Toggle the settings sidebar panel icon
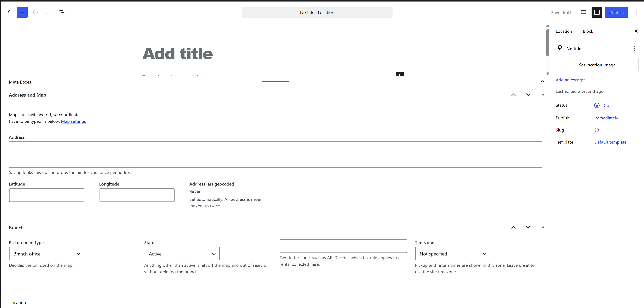The width and height of the screenshot is (644, 308). pyautogui.click(x=597, y=12)
